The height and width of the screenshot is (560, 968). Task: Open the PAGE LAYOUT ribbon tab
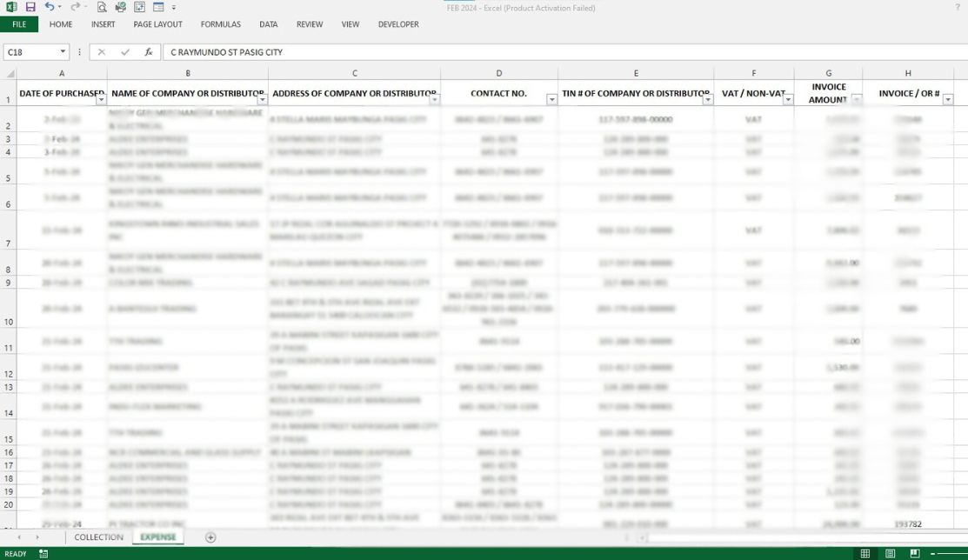tap(158, 24)
